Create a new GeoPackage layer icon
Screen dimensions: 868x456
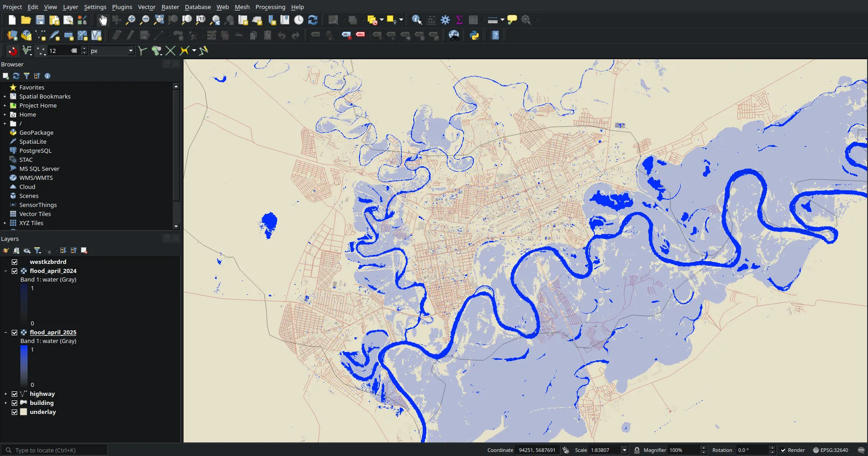[x=26, y=35]
